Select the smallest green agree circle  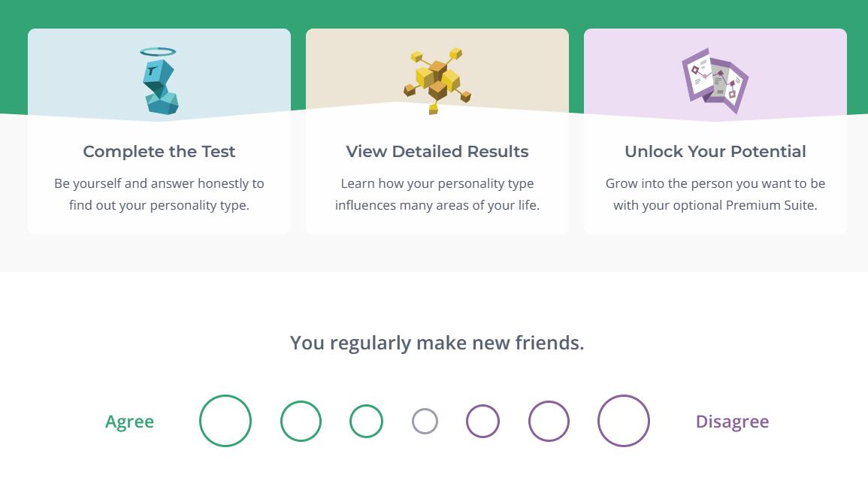click(x=366, y=421)
